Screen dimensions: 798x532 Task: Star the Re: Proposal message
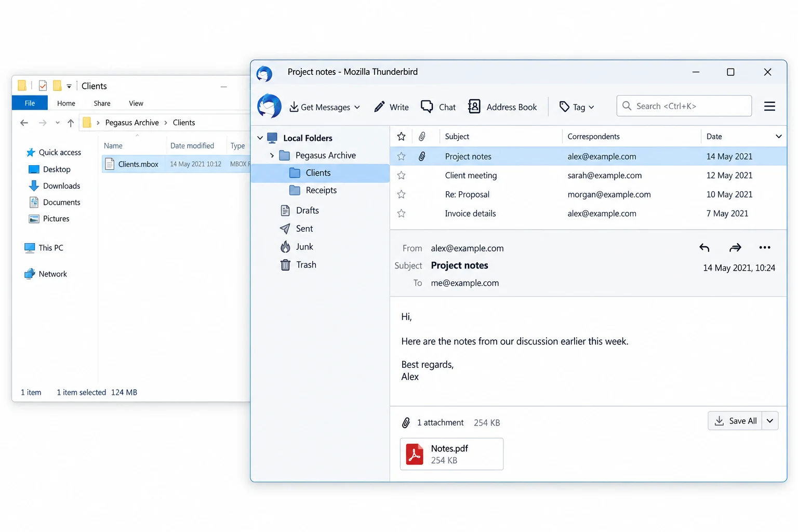[401, 194]
